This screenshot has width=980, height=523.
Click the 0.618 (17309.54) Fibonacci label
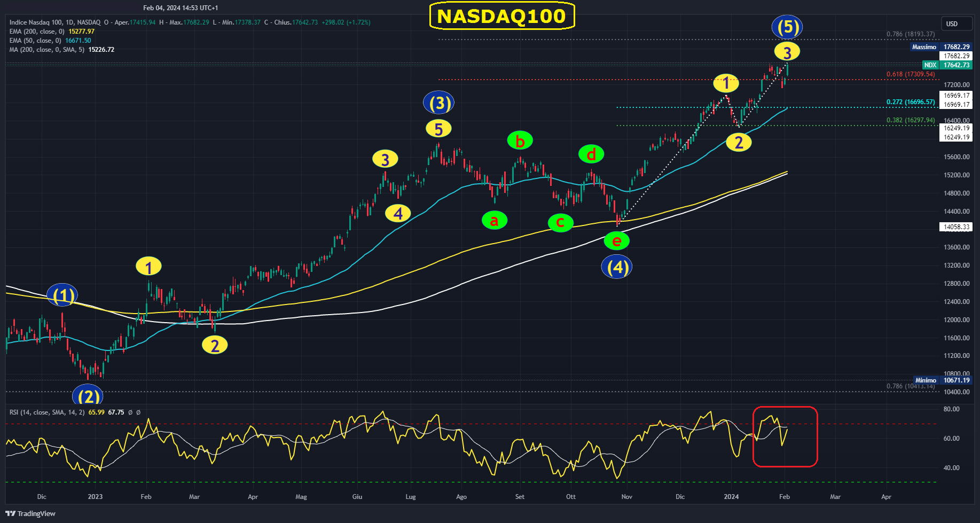pyautogui.click(x=911, y=74)
